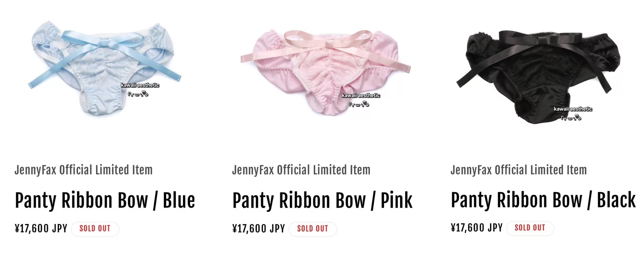Click the kawaii aesthetic watermark on the black image
The width and height of the screenshot is (644, 261).
(x=573, y=109)
